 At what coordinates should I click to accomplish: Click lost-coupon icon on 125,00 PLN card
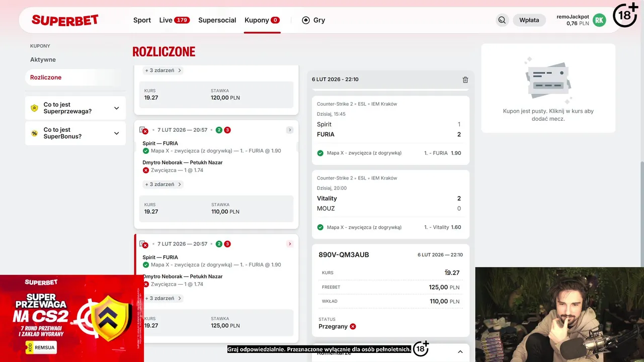tap(143, 244)
